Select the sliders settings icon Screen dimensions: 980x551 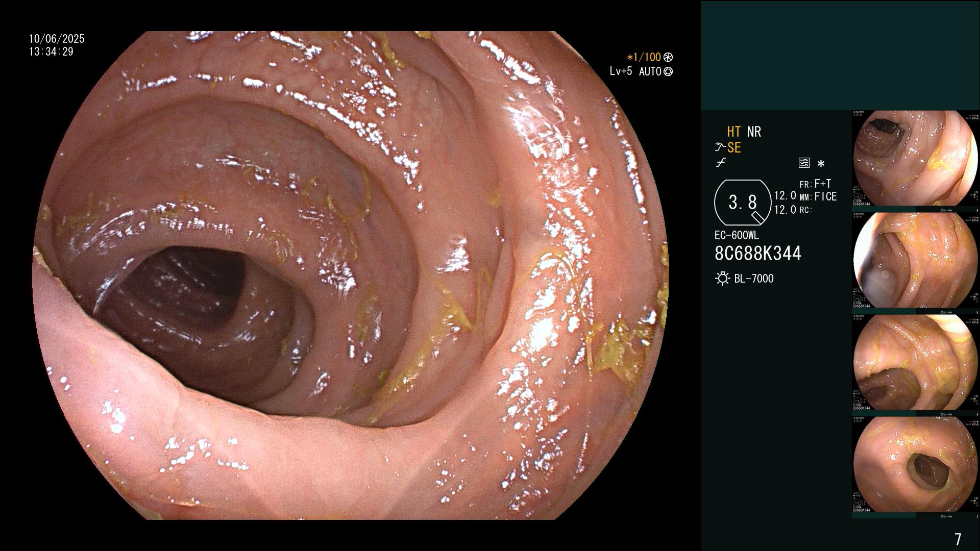[804, 163]
